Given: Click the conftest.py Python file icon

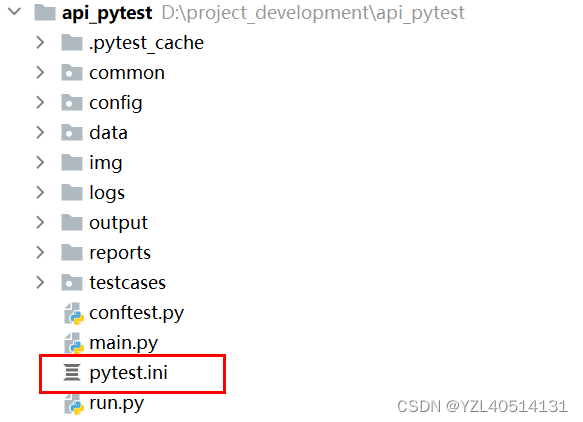Looking at the screenshot, I should point(74,313).
